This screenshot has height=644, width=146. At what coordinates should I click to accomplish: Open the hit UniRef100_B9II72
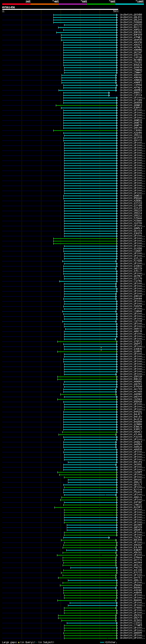131,27
